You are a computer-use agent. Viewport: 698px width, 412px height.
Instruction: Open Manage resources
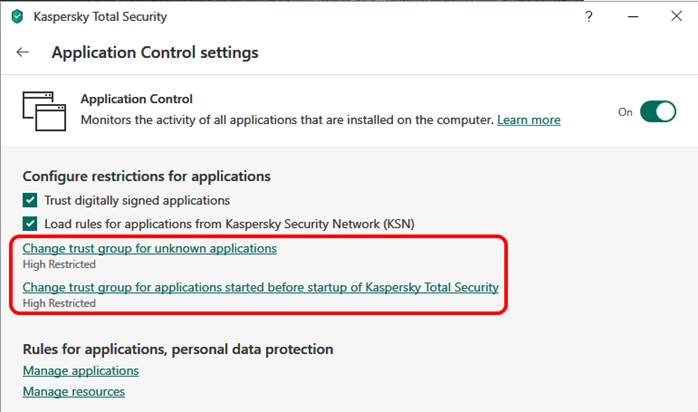point(74,392)
